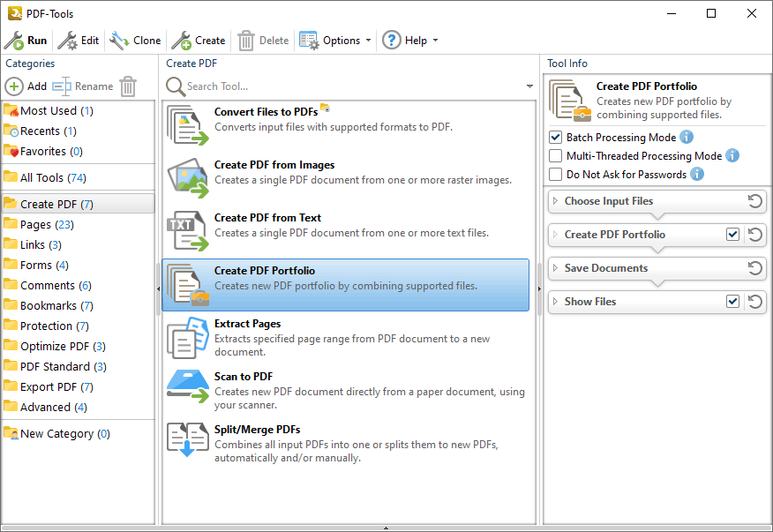Click the Create PDF from Images icon
This screenshot has width=773, height=532.
(187, 178)
